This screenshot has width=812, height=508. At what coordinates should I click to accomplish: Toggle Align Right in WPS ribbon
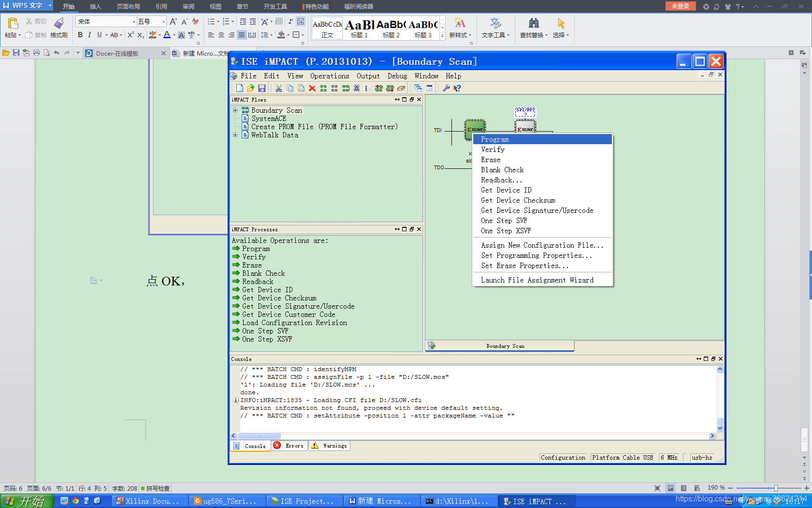click(x=232, y=35)
